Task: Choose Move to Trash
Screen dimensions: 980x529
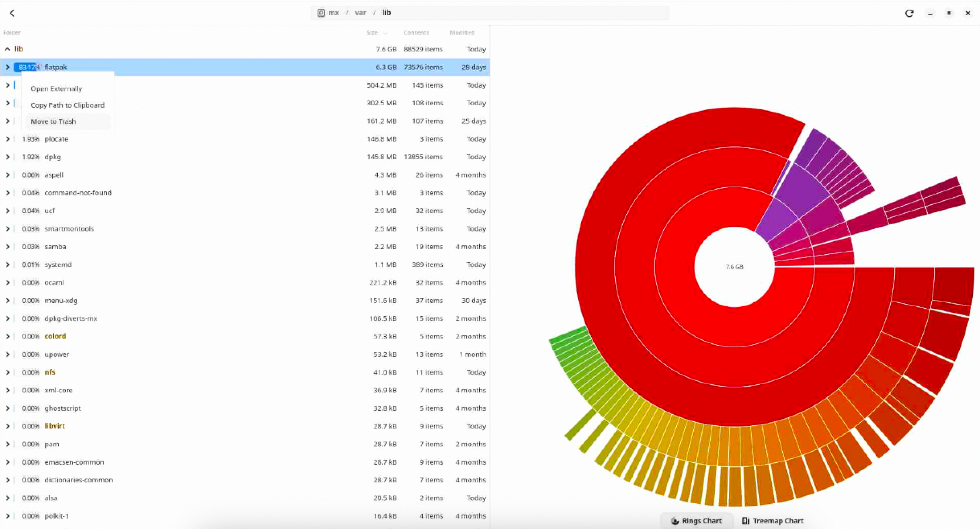Action: click(x=68, y=121)
